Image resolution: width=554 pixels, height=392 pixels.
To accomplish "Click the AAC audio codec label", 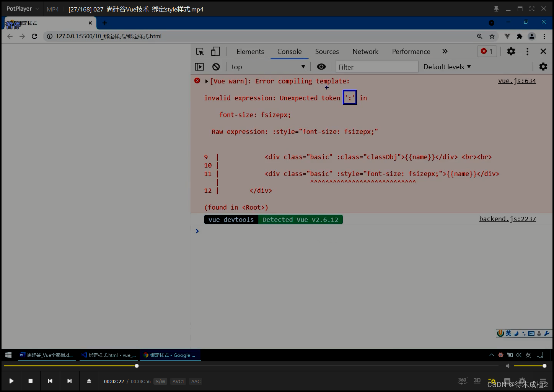I will [196, 381].
